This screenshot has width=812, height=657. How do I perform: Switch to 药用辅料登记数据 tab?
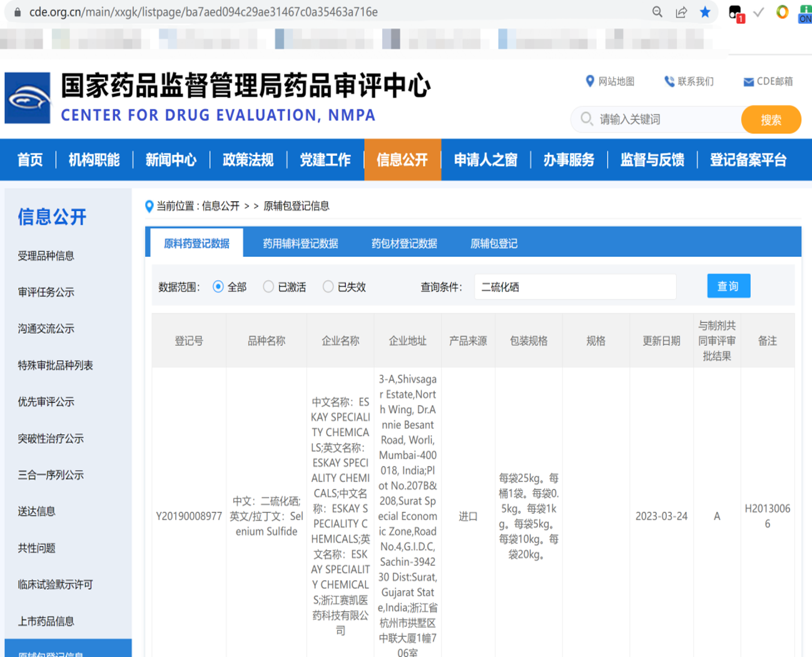pos(300,243)
